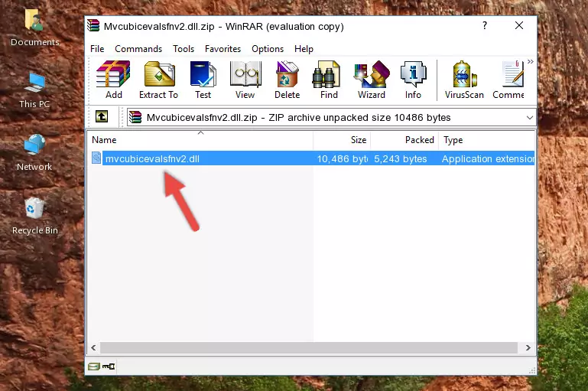Open the View file tool
The height and width of the screenshot is (391, 588).
click(x=245, y=80)
